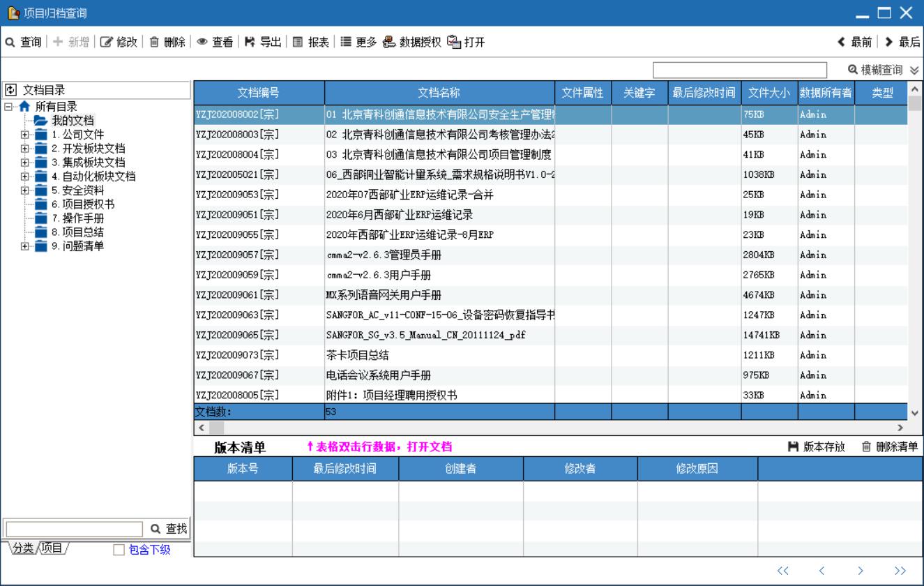Image resolution: width=924 pixels, height=586 pixels.
Task: Click the 模糊查询 fuzzy search button
Action: tap(875, 70)
